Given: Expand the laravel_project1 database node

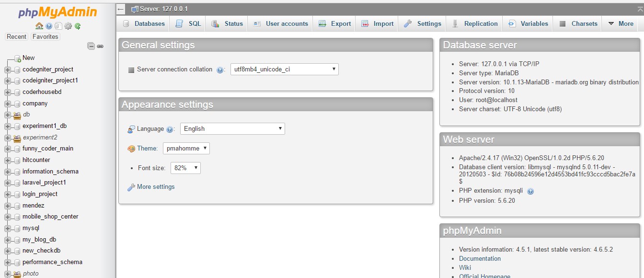Looking at the screenshot, I should point(8,183).
